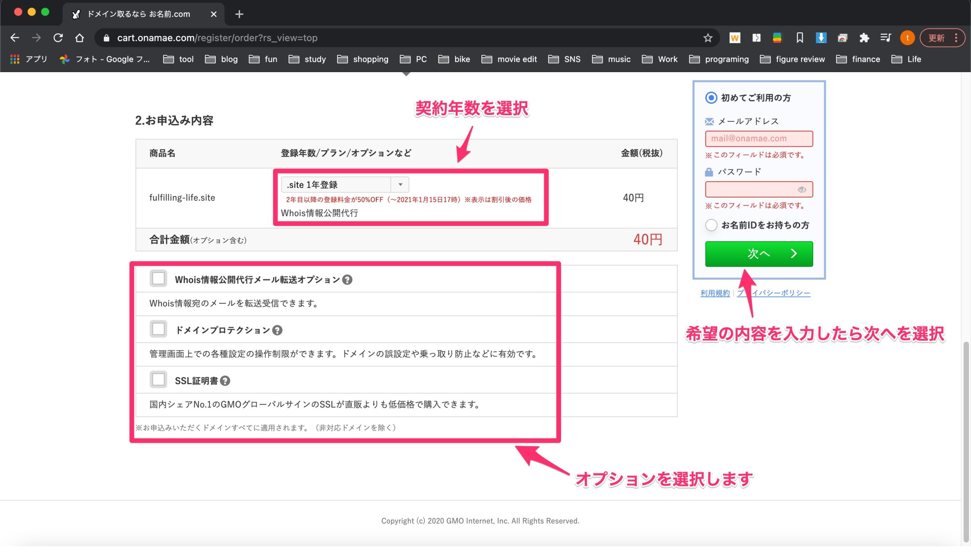Open the blue download arrow extension
The width and height of the screenshot is (971, 560).
(x=821, y=38)
